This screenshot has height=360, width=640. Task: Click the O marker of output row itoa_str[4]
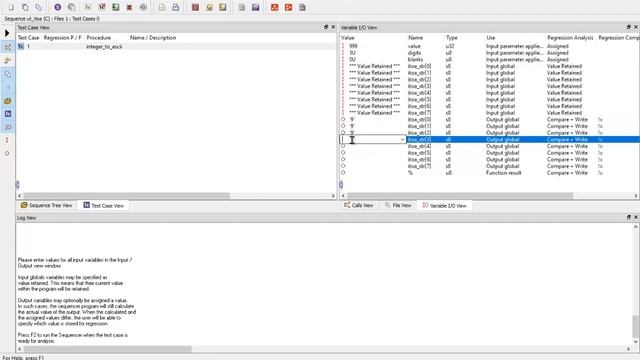coord(343,146)
